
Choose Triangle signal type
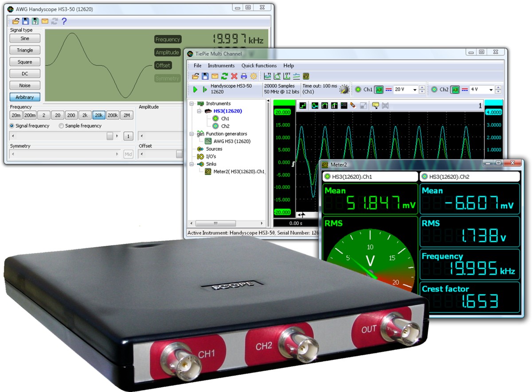coord(25,50)
